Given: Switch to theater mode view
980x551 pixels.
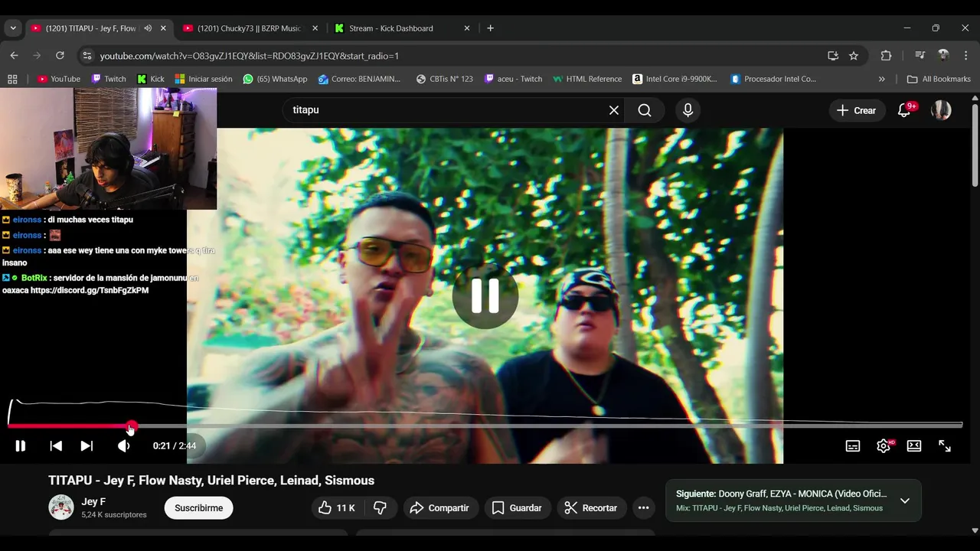Looking at the screenshot, I should (914, 445).
